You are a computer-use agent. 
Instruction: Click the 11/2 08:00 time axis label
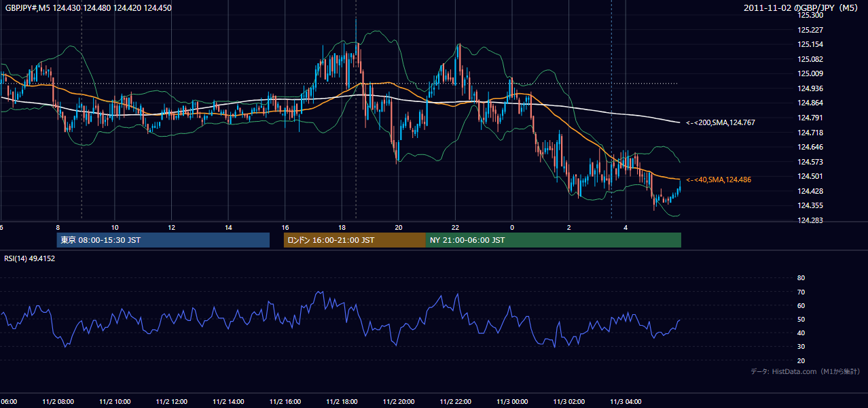[x=58, y=401]
